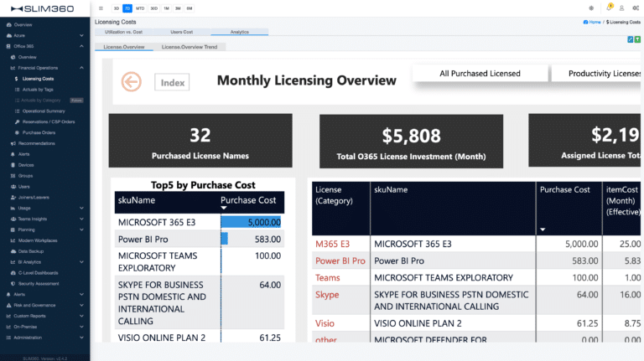Sort license table by Purchase Cost column
Image resolution: width=644 pixels, height=361 pixels.
click(564, 190)
